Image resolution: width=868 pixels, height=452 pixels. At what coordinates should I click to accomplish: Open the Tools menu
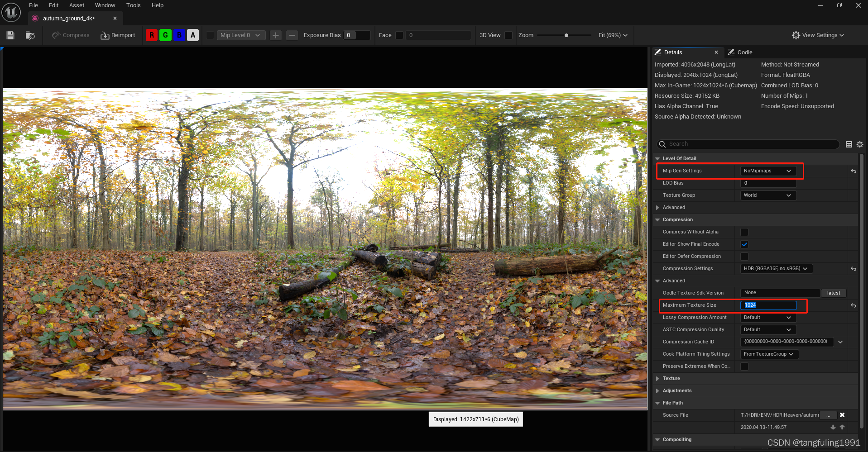pos(133,5)
